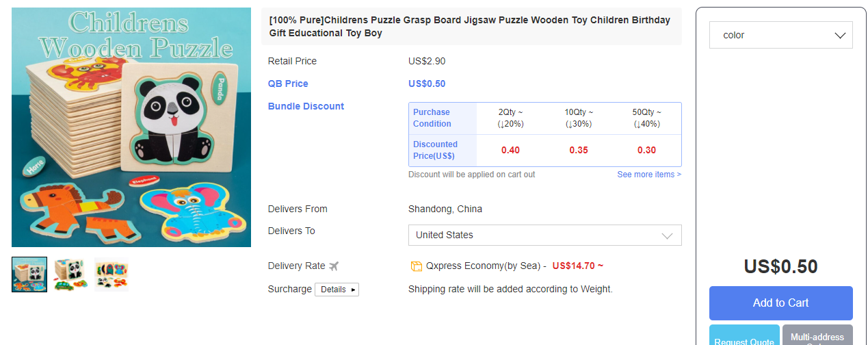Click the Surcharge Details arrow button
This screenshot has width=868, height=345.
[x=337, y=290]
